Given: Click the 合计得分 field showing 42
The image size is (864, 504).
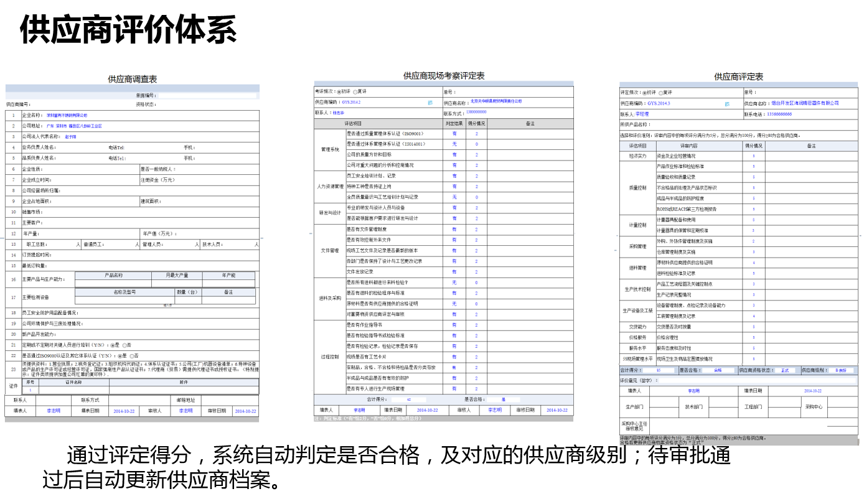Looking at the screenshot, I should (408, 399).
